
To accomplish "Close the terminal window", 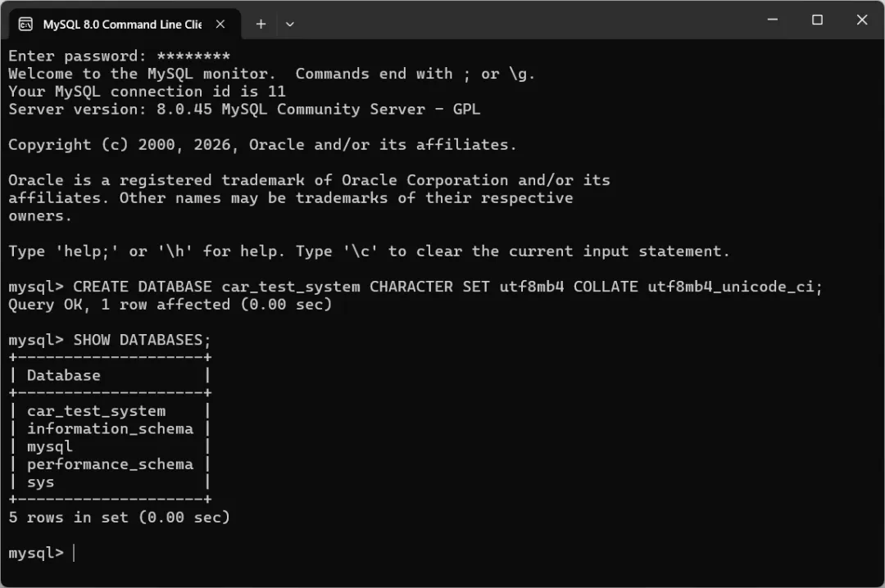I will [861, 20].
